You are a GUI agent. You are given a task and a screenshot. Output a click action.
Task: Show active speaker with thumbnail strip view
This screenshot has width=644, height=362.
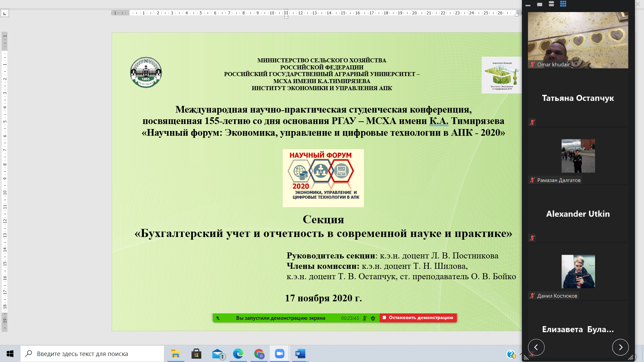[551, 4]
